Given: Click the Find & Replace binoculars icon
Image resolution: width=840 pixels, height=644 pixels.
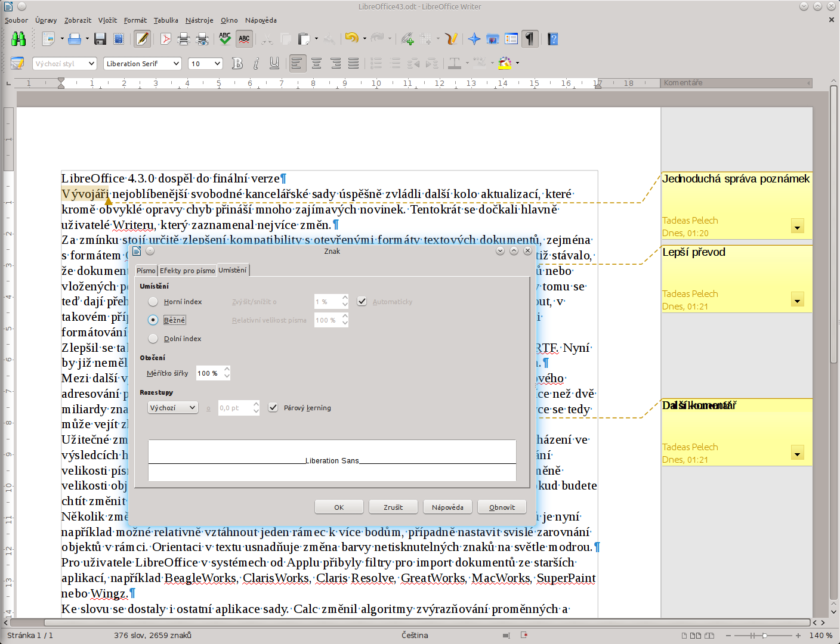Looking at the screenshot, I should (18, 39).
